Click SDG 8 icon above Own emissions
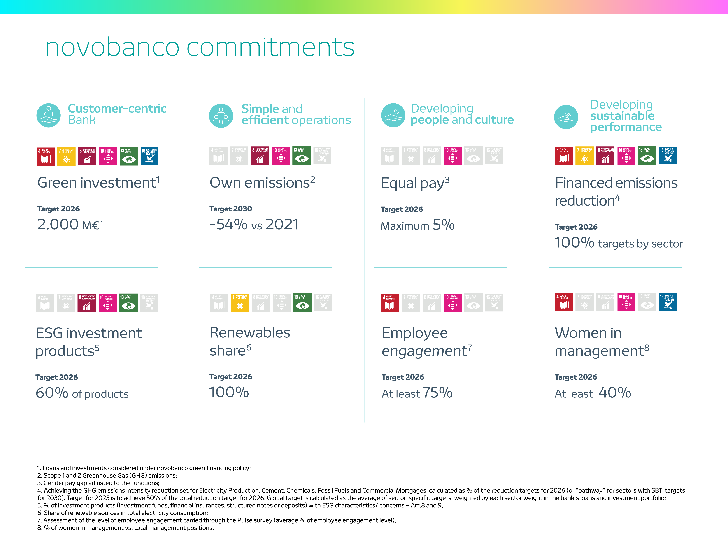Viewport: 728px width, 560px height. coord(260,156)
